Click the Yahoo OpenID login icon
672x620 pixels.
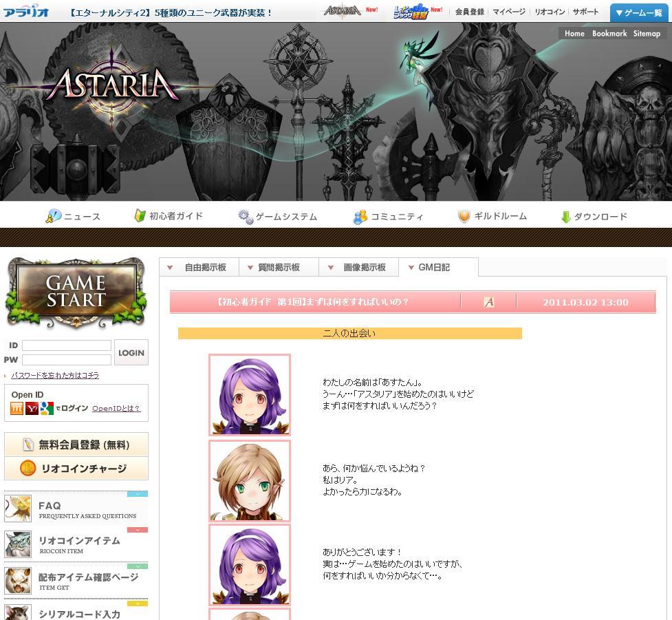pos(32,408)
